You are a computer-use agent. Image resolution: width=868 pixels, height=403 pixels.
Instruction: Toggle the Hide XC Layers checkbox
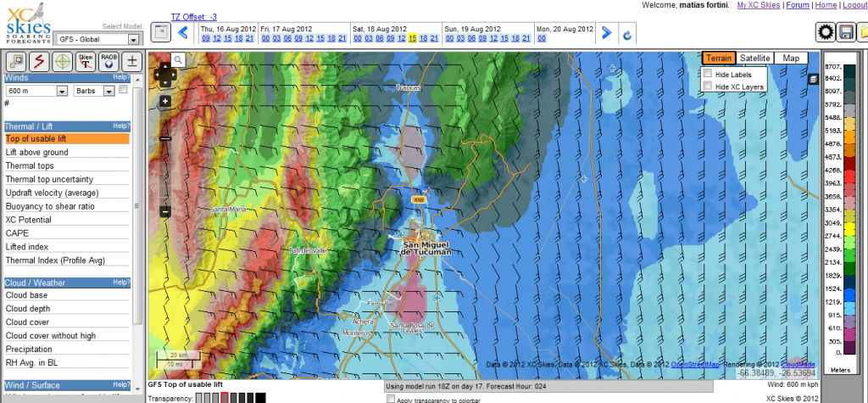pos(708,87)
